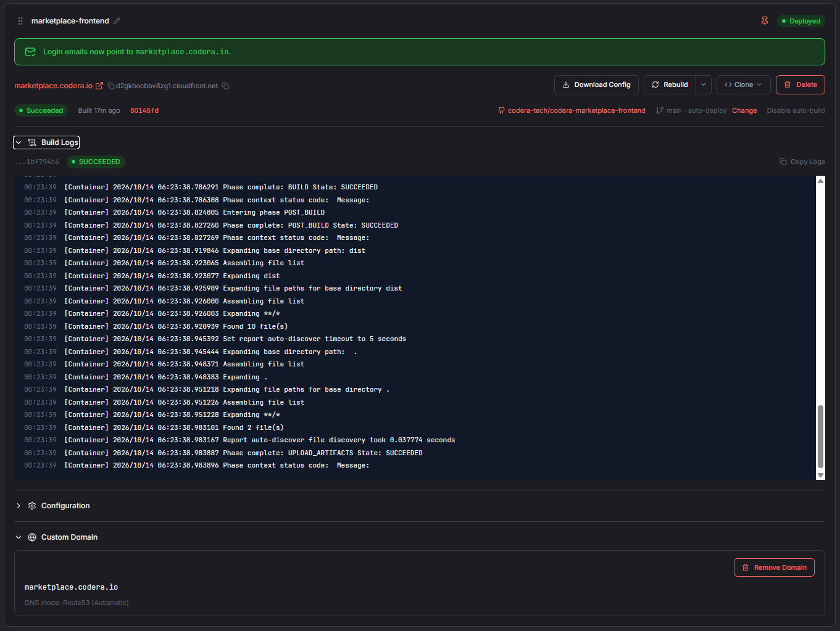Click the branch icon next to main

pos(660,110)
